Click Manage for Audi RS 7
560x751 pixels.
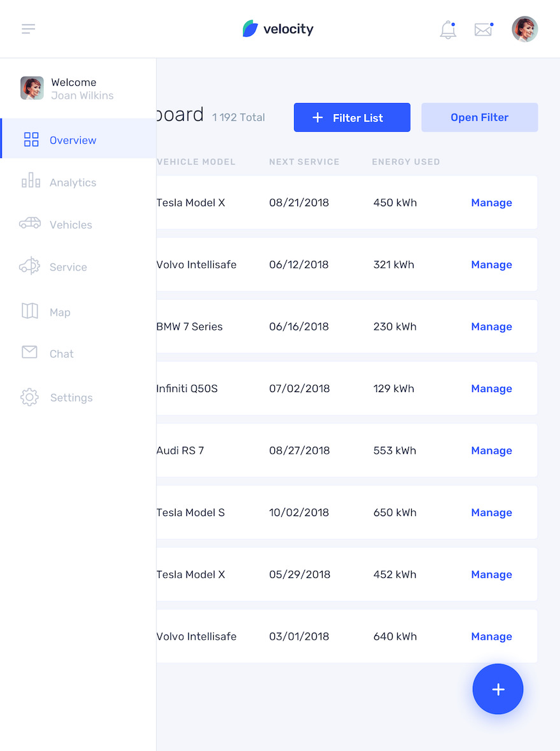491,451
